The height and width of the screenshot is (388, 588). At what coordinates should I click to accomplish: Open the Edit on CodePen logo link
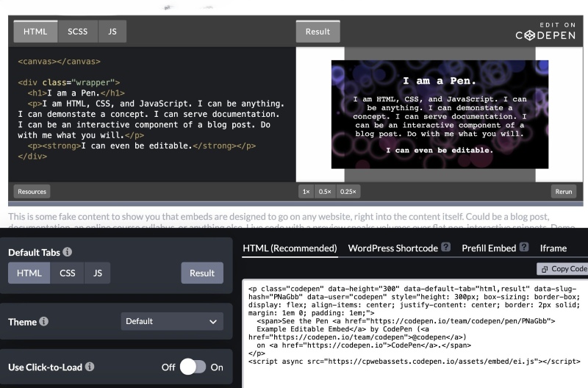pos(545,32)
